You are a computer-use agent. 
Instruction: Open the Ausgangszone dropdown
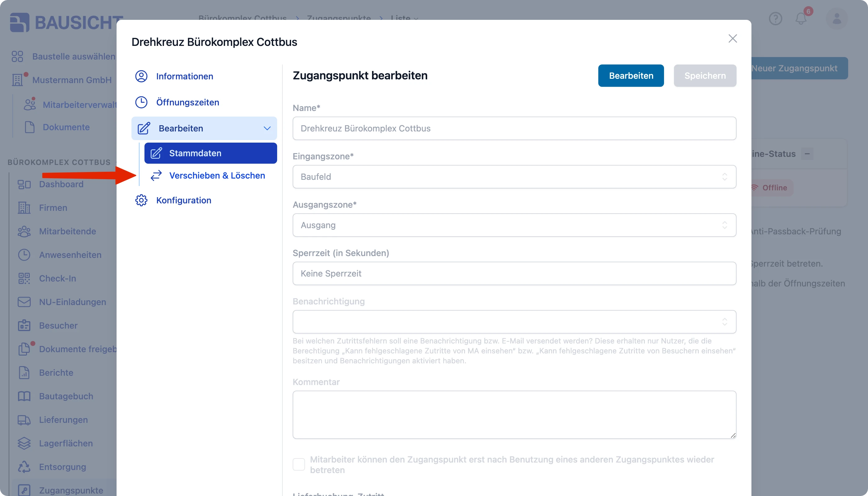click(514, 225)
